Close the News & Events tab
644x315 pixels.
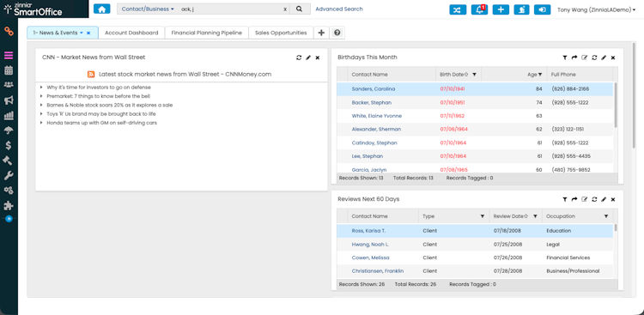coord(88,33)
